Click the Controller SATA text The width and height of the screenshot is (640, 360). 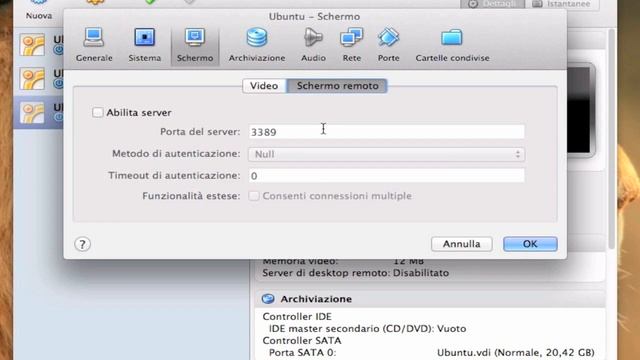tap(302, 340)
